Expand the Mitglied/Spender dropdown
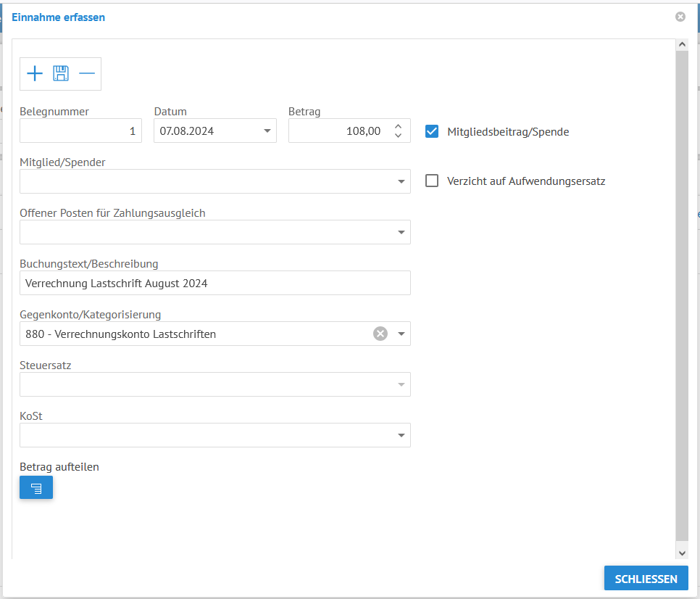The height and width of the screenshot is (599, 700). pyautogui.click(x=401, y=181)
